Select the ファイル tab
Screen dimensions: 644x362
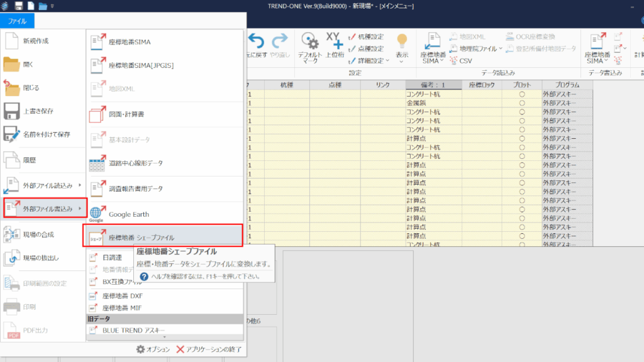tap(17, 21)
